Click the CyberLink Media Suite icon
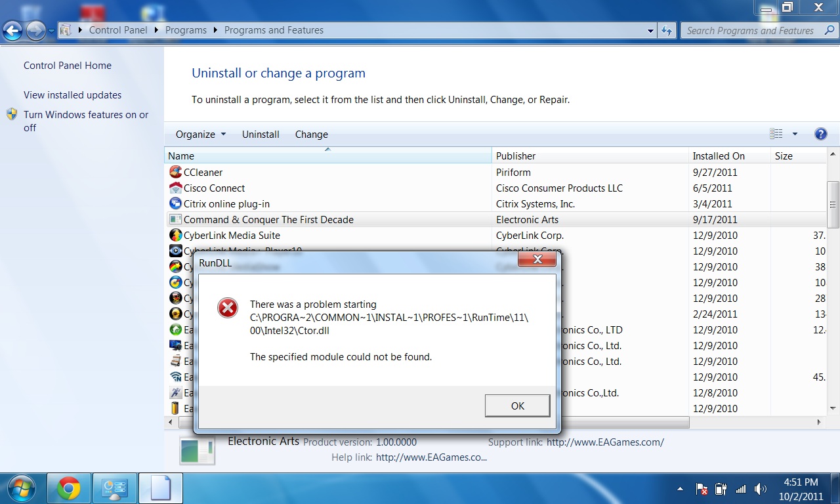Screen dimensions: 840x504 175,235
